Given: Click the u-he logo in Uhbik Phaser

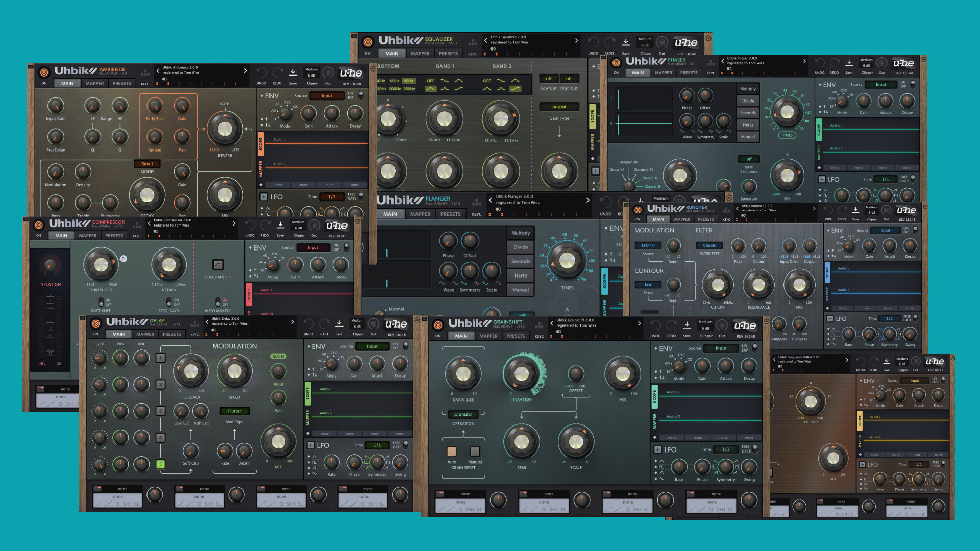Looking at the screenshot, I should (x=903, y=63).
